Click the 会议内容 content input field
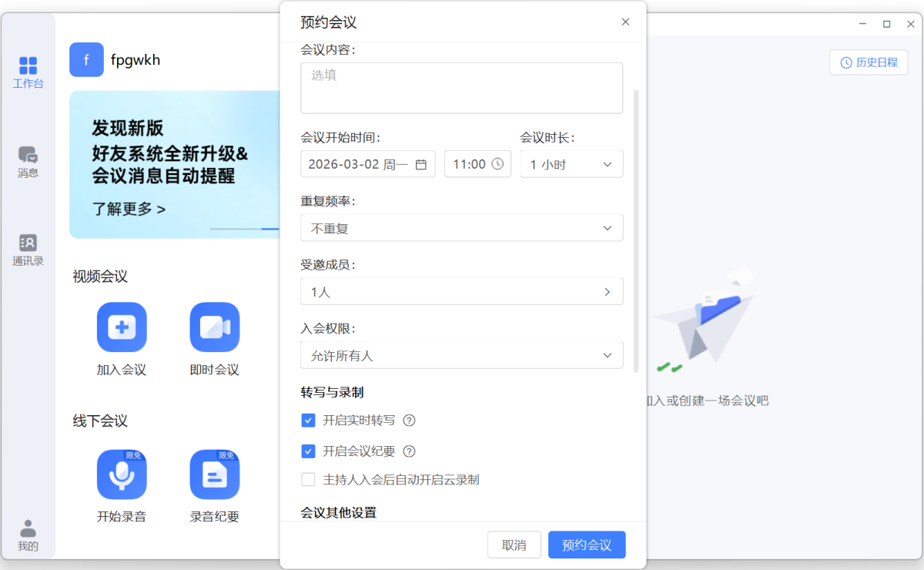924x570 pixels. [x=461, y=87]
